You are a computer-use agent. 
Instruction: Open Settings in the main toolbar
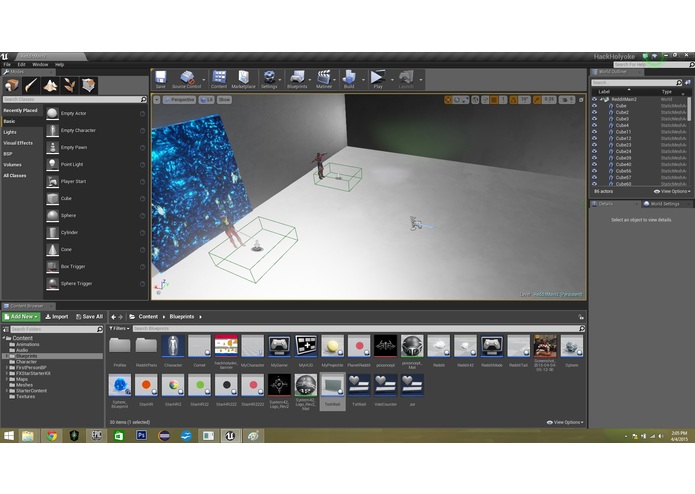(x=269, y=79)
